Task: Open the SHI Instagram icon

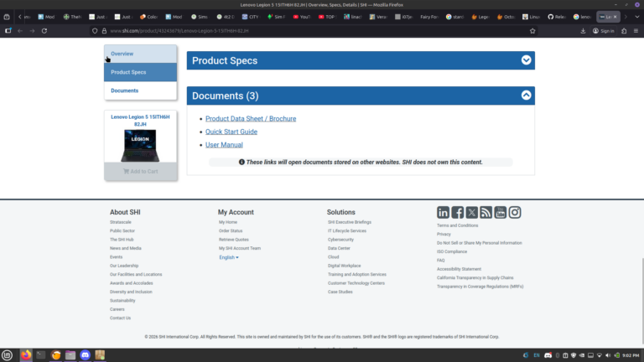Action: click(515, 212)
